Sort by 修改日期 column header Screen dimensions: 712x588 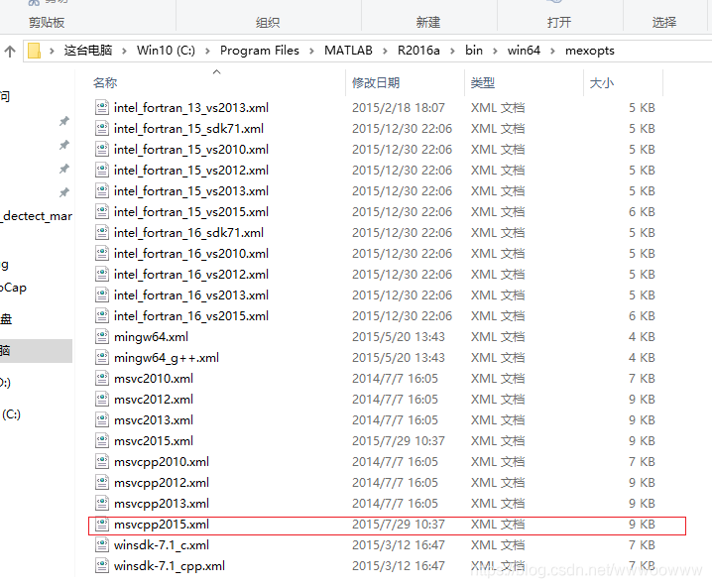[x=376, y=82]
